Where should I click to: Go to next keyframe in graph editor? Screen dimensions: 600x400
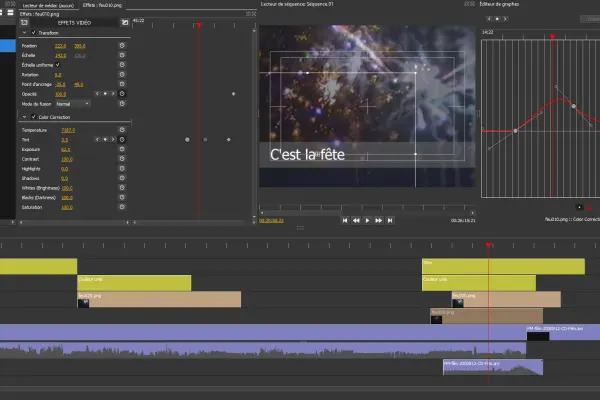click(x=505, y=19)
